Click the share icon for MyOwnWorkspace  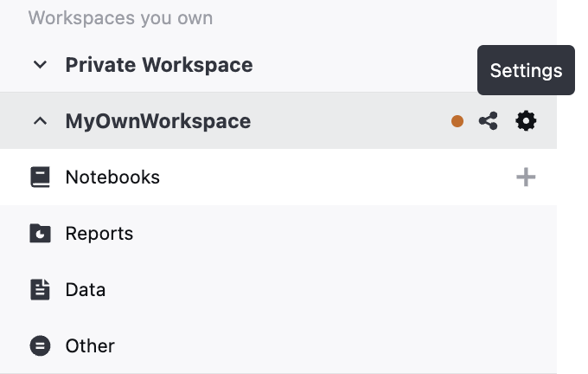[x=489, y=121]
